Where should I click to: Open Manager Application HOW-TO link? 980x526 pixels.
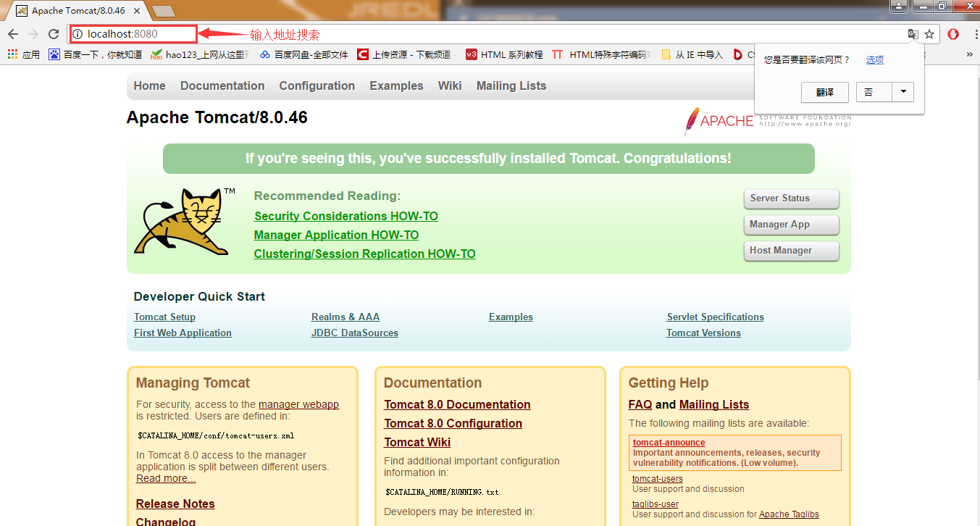coord(336,235)
